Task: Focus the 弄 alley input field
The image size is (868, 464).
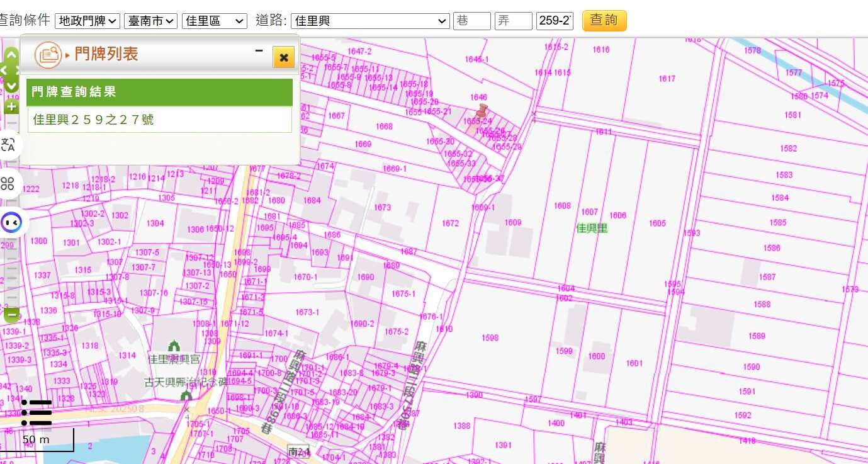Action: [x=513, y=21]
